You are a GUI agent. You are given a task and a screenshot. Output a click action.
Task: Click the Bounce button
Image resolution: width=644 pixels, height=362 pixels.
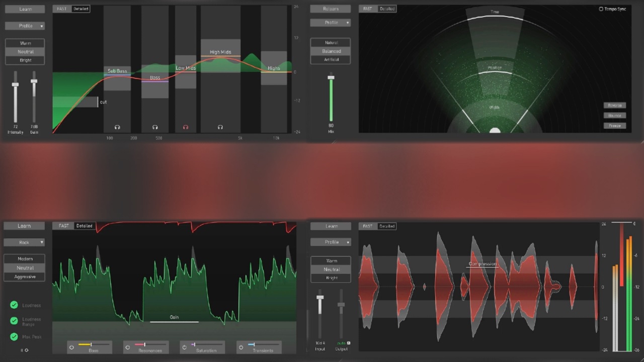(x=615, y=116)
